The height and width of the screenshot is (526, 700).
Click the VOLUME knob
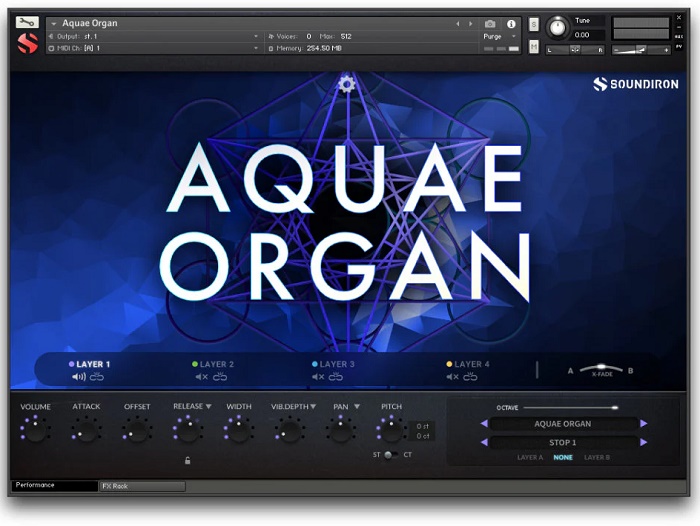(35, 430)
